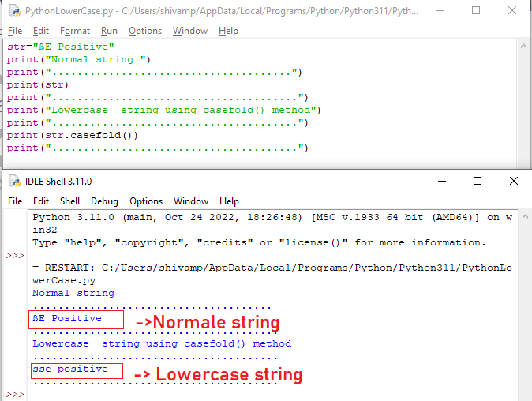
Task: Click 'Normal string' output in shell
Action: pyautogui.click(x=73, y=293)
